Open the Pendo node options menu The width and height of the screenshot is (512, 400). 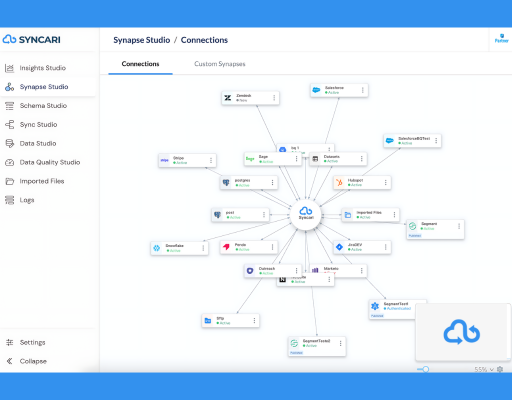272,247
